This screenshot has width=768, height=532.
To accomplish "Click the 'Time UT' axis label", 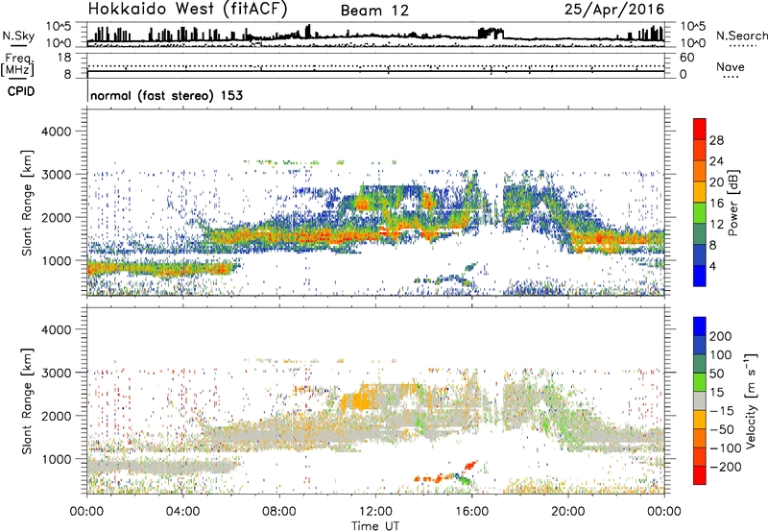I will click(375, 526).
